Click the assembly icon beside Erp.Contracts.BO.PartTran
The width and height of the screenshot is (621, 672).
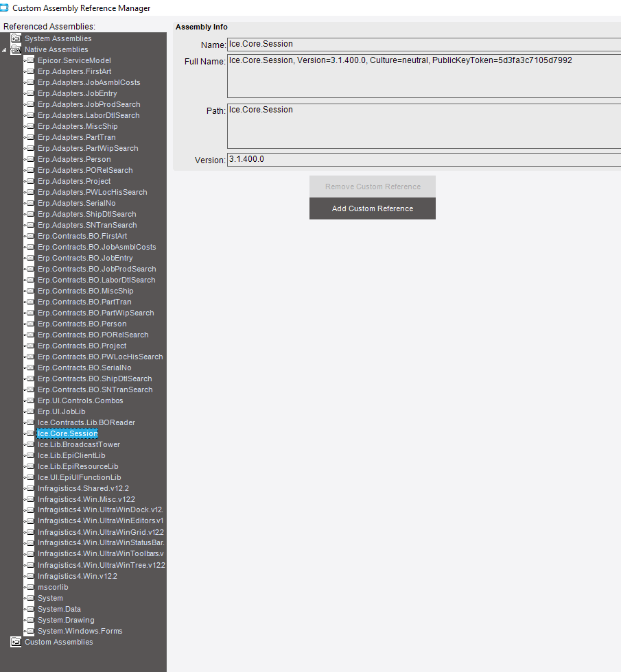[30, 302]
